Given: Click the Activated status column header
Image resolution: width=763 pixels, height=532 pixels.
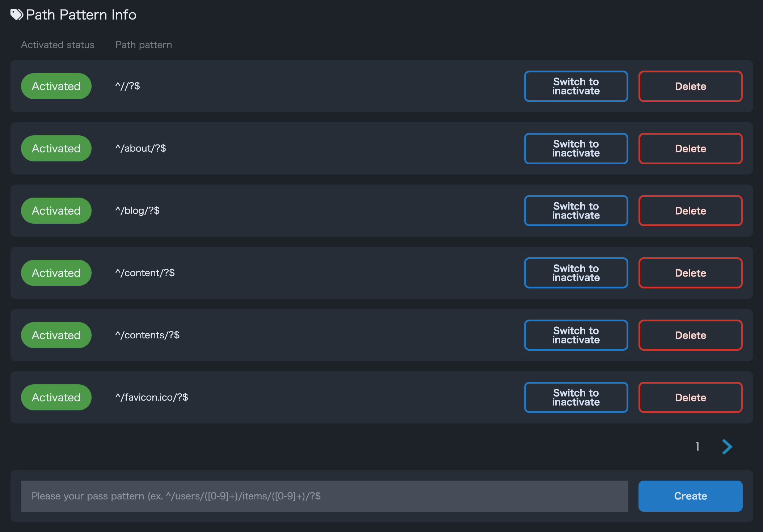Looking at the screenshot, I should pyautogui.click(x=58, y=45).
